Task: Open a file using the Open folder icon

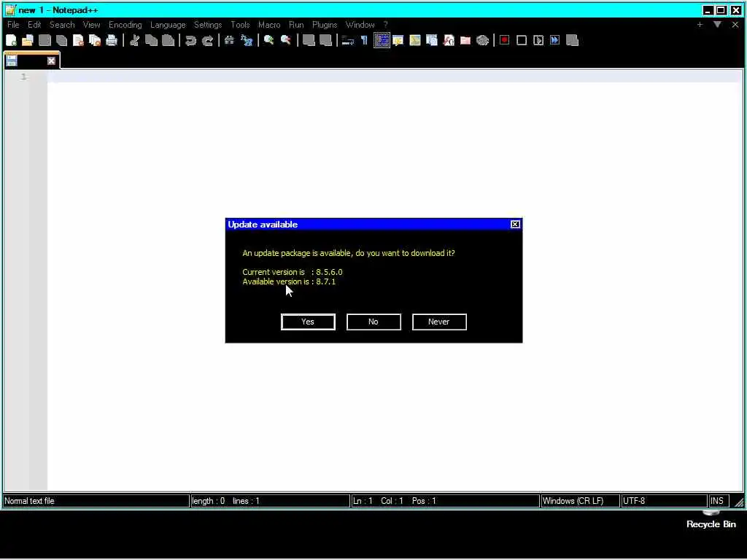Action: 28,41
